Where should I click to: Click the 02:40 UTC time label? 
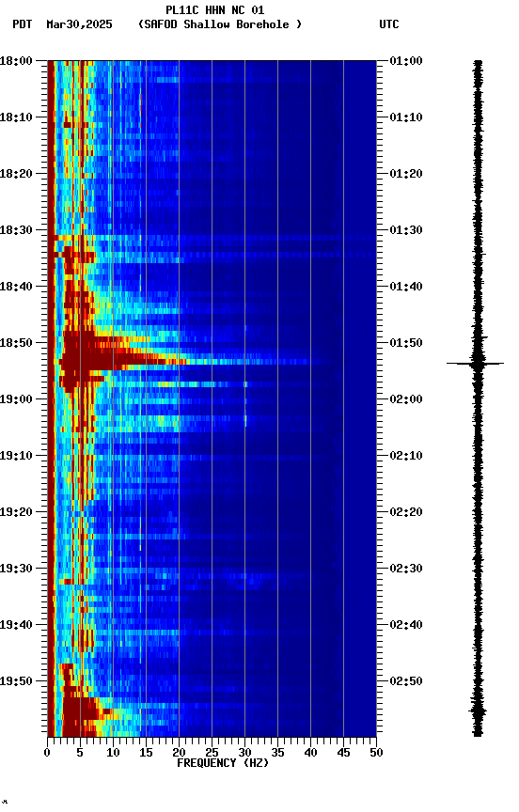coord(406,626)
